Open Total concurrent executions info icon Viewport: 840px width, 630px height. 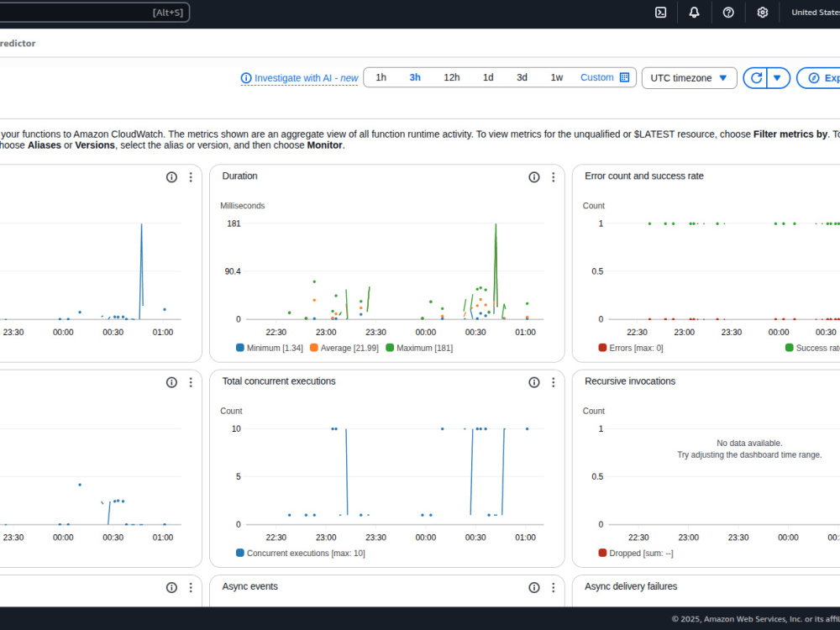(534, 382)
